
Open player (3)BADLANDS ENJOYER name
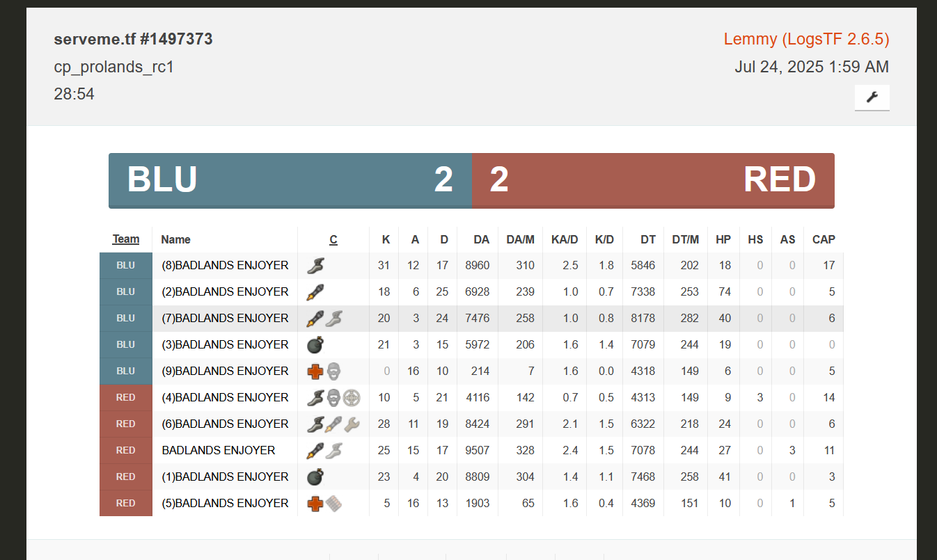225,344
